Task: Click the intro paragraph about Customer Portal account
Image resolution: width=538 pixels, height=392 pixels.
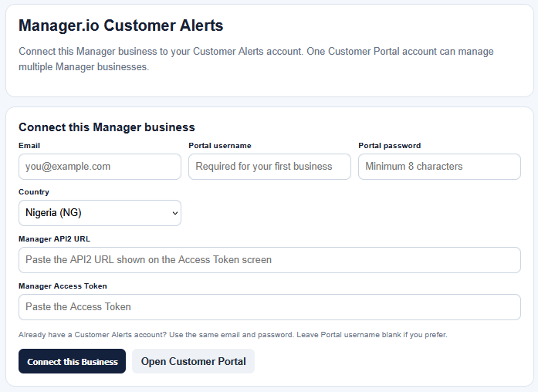Action: pyautogui.click(x=256, y=59)
